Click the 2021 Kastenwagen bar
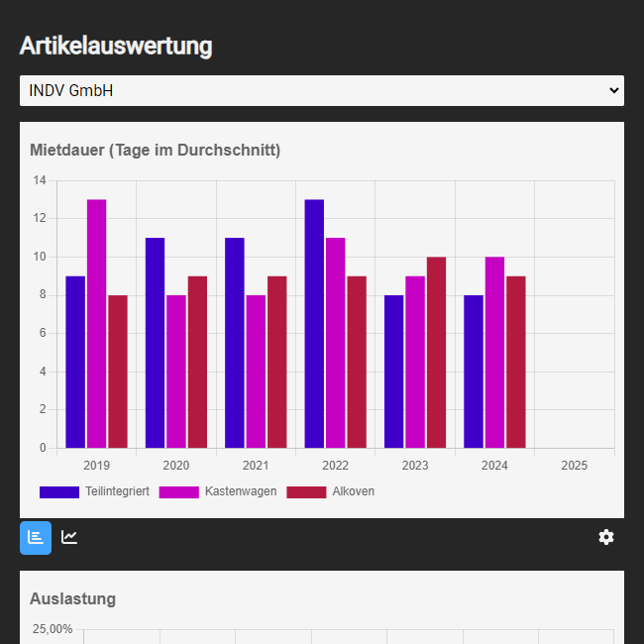Viewport: 644px width, 644px height. coord(256,372)
